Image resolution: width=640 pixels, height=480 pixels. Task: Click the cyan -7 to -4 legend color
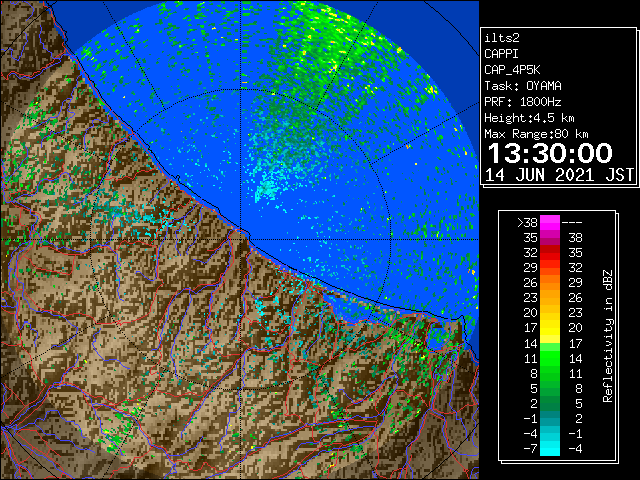click(x=550, y=448)
